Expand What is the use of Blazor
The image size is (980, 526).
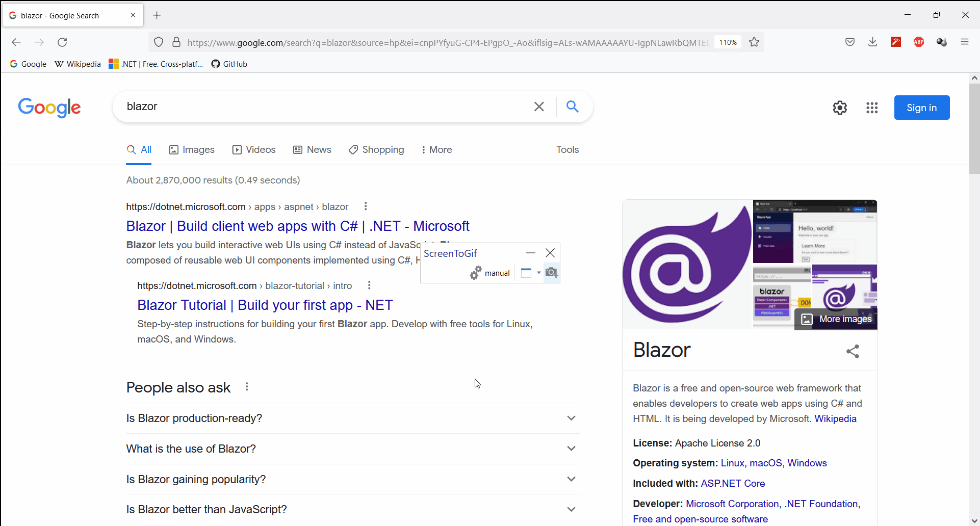tap(352, 449)
